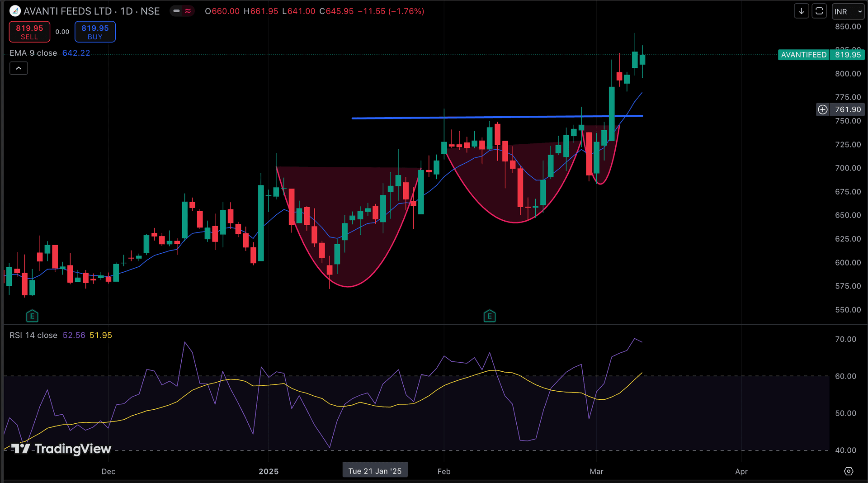
Task: Select the EMA 9 close indicator legend
Action: tap(33, 53)
